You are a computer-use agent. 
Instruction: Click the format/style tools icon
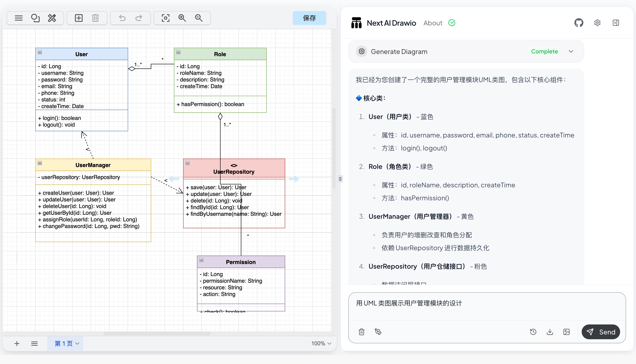click(52, 18)
